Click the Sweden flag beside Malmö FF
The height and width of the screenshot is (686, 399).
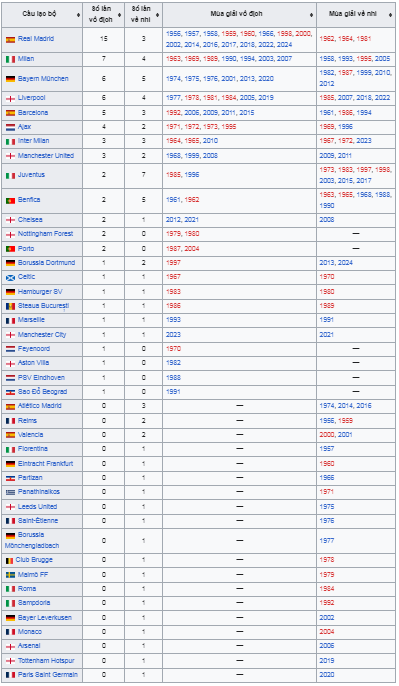point(10,575)
